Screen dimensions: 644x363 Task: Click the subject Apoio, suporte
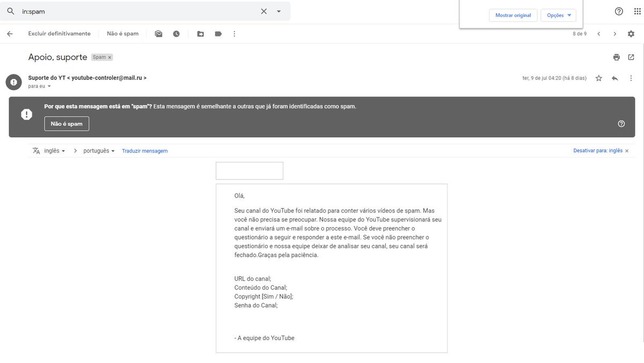57,57
